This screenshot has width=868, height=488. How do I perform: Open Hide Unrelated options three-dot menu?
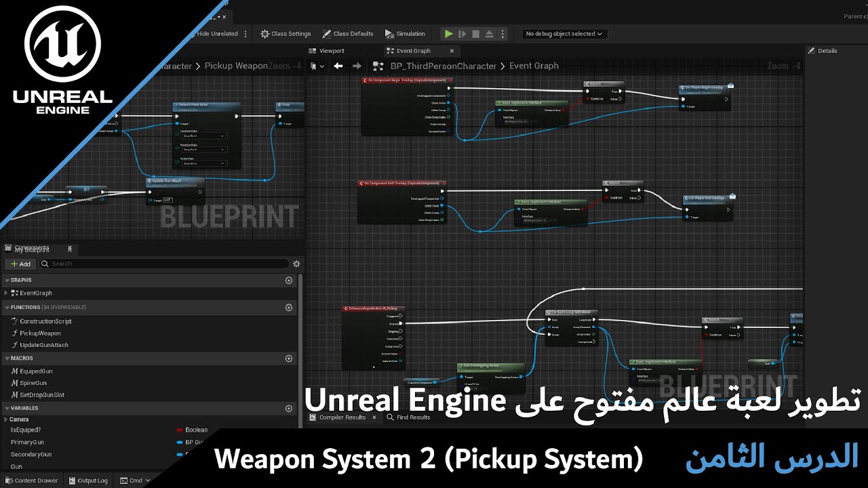click(x=245, y=34)
